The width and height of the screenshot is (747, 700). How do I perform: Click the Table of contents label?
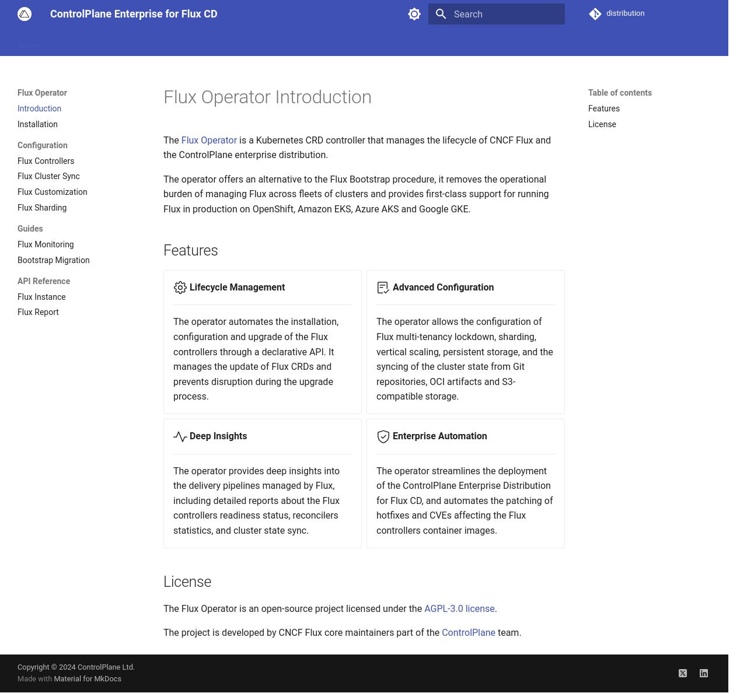point(620,93)
